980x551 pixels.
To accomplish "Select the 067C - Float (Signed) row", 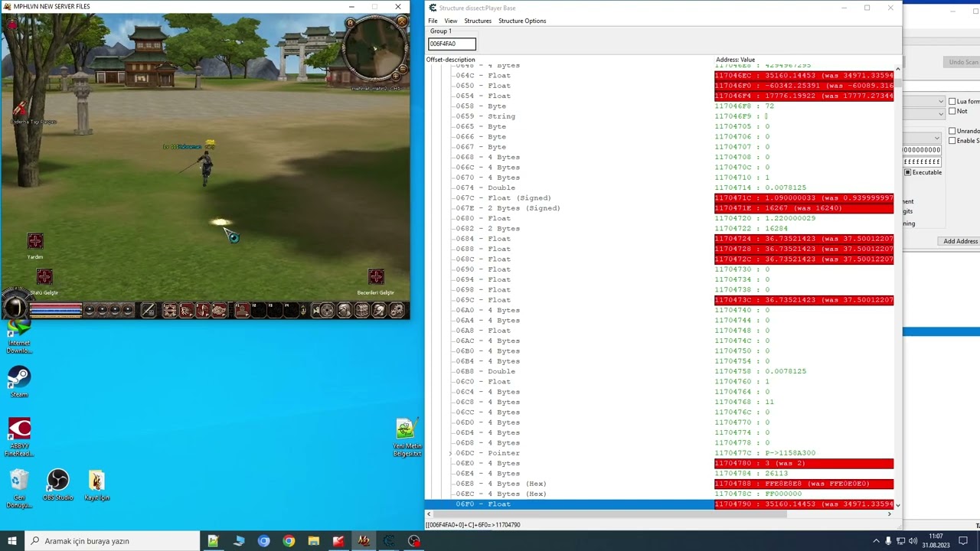I will click(x=659, y=198).
